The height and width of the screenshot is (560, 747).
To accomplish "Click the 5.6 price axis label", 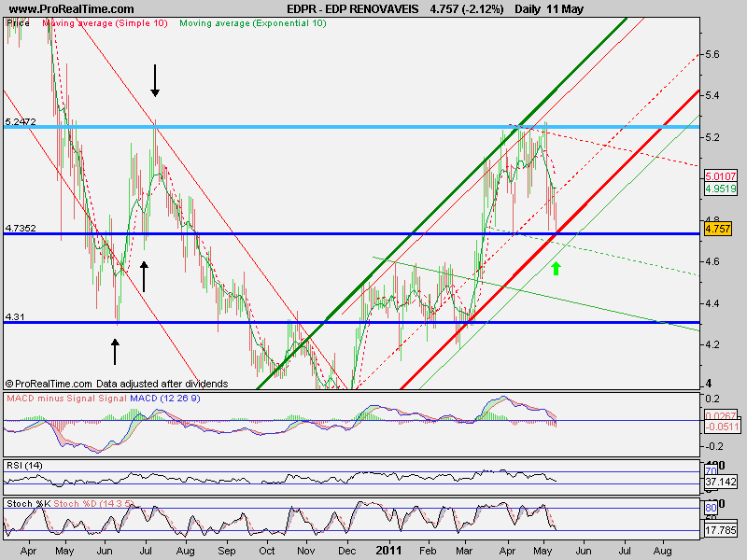I will pos(712,54).
